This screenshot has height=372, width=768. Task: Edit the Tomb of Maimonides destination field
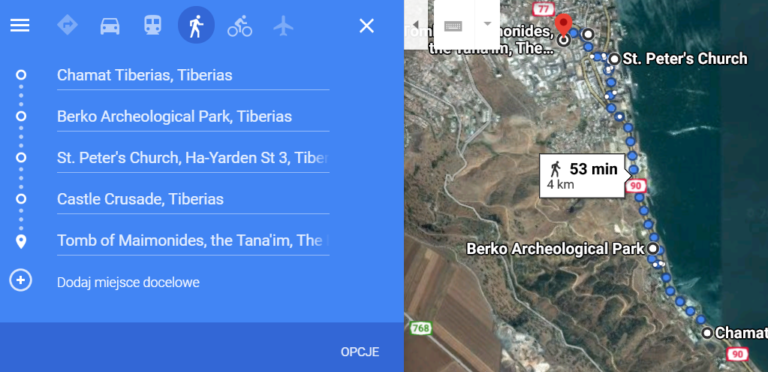coord(193,240)
